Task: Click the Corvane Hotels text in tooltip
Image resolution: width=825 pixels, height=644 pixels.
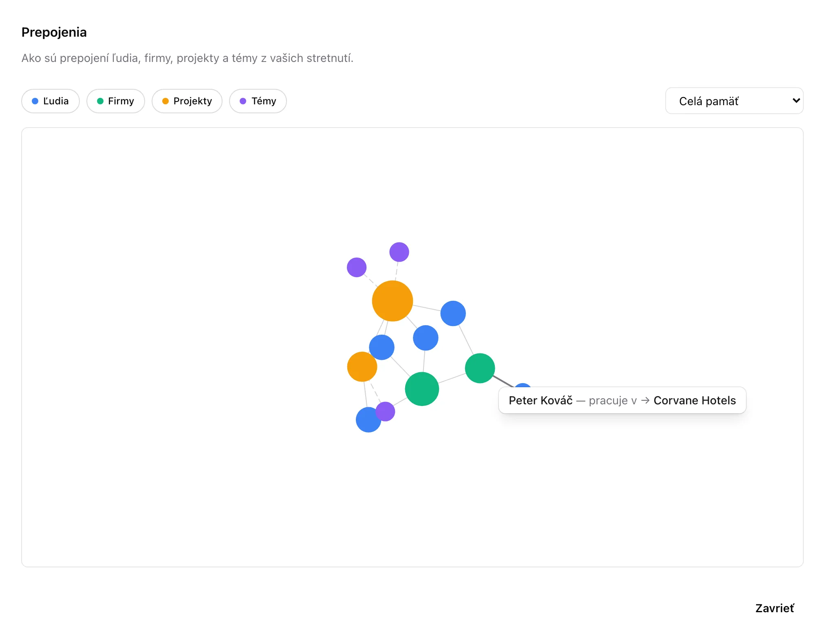Action: (695, 400)
